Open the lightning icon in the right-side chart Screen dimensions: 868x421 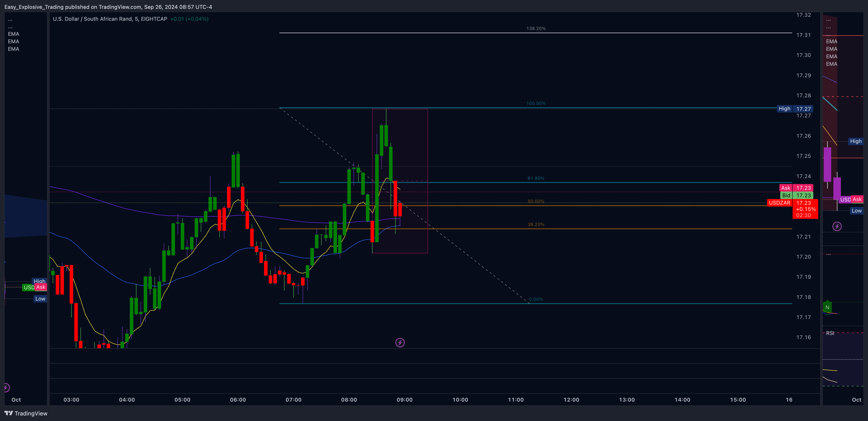tap(837, 226)
